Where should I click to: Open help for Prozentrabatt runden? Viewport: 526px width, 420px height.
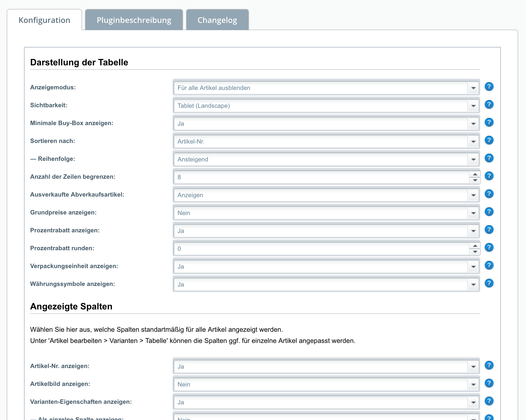pos(489,247)
